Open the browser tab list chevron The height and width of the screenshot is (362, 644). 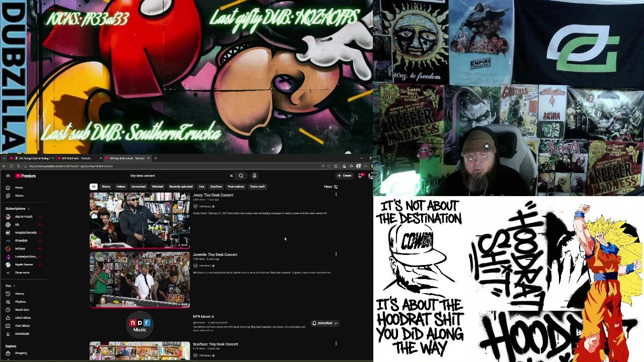click(x=4, y=158)
